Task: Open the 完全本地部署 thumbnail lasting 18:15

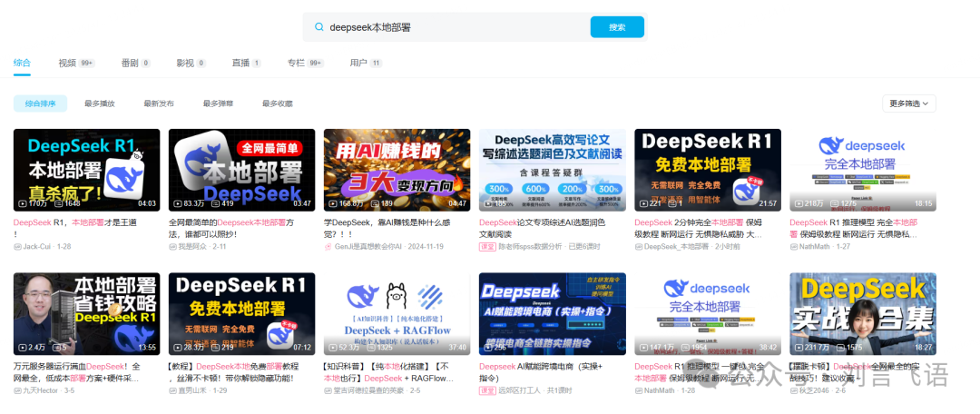Action: point(863,170)
